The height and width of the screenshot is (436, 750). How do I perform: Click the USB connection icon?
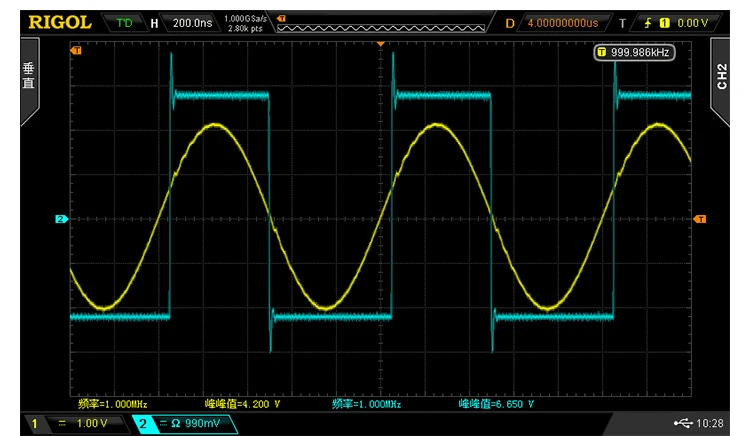click(x=683, y=423)
